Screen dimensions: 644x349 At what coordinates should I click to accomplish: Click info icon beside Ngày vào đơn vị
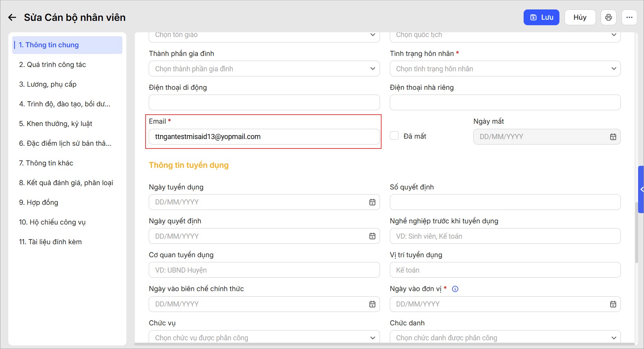tap(455, 289)
